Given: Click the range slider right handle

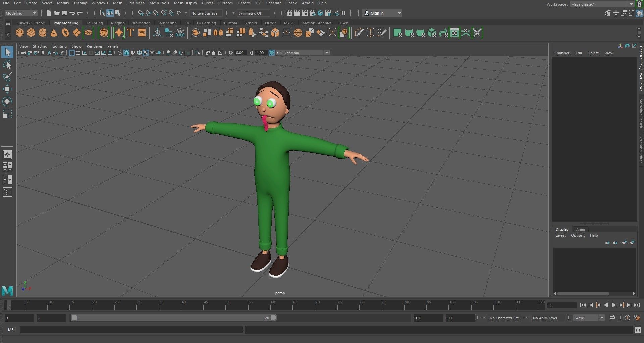Looking at the screenshot, I should (273, 318).
